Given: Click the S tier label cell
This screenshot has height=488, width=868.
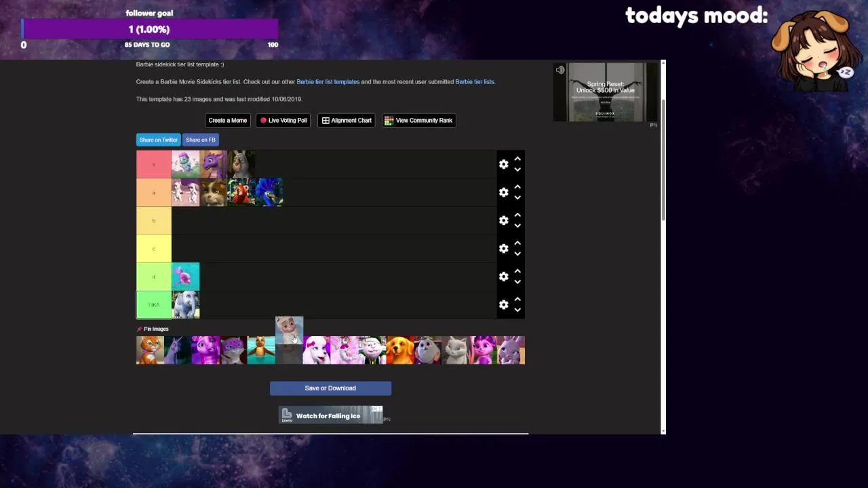Looking at the screenshot, I should click(x=154, y=164).
